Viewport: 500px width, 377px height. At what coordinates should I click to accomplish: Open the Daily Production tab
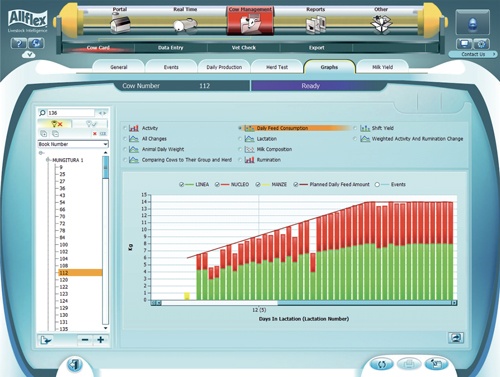tap(224, 67)
